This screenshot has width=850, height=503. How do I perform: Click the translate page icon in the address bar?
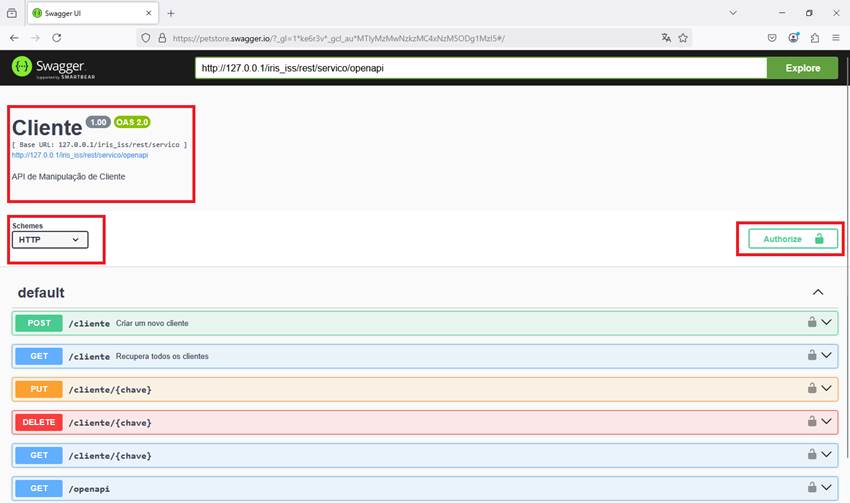point(666,37)
